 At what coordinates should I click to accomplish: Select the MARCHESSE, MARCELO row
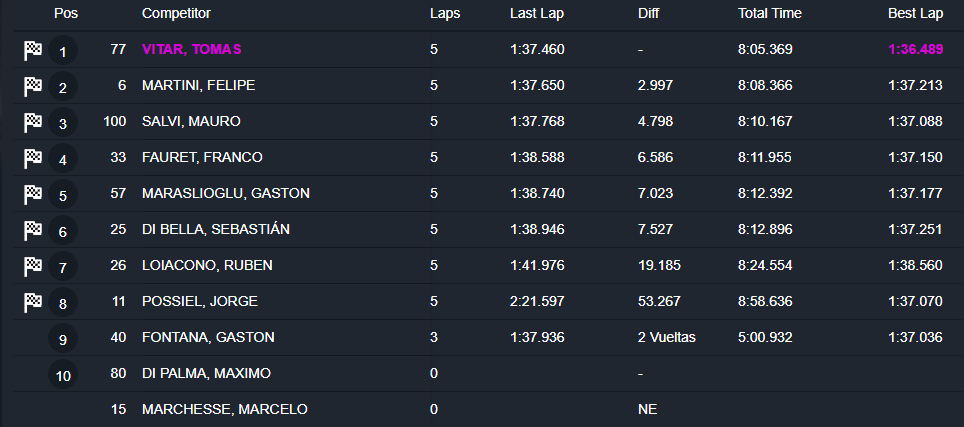(x=224, y=409)
